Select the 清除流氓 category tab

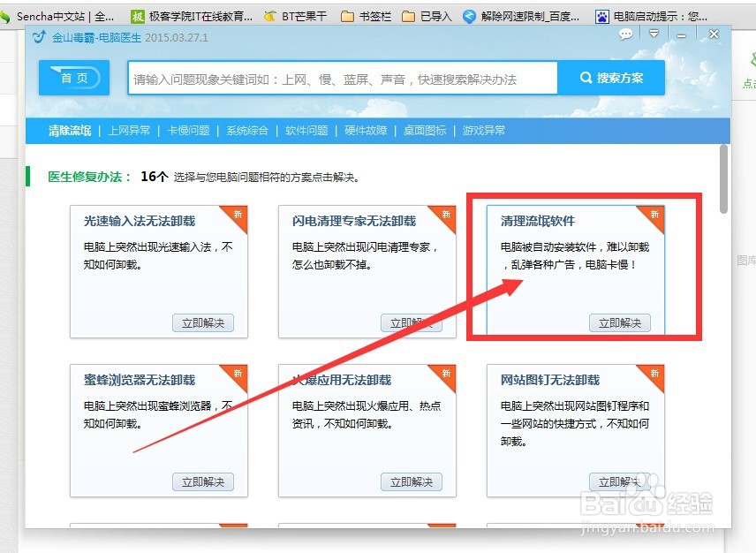[x=70, y=130]
